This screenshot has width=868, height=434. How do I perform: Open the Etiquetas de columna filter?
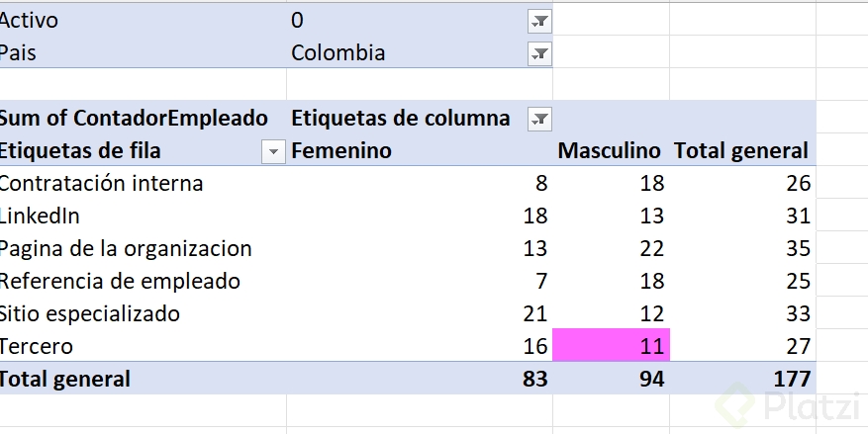point(539,119)
